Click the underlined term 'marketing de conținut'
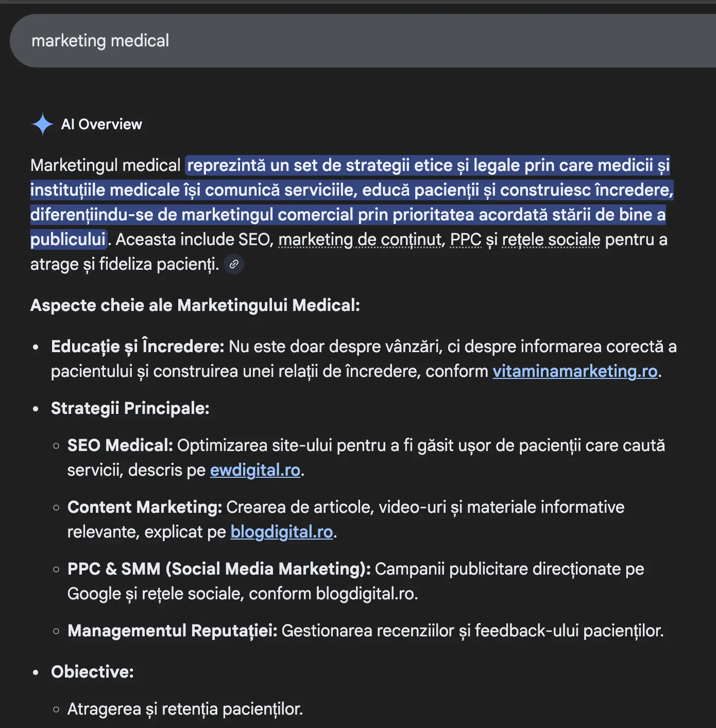Screen dimensions: 716x728 point(360,239)
